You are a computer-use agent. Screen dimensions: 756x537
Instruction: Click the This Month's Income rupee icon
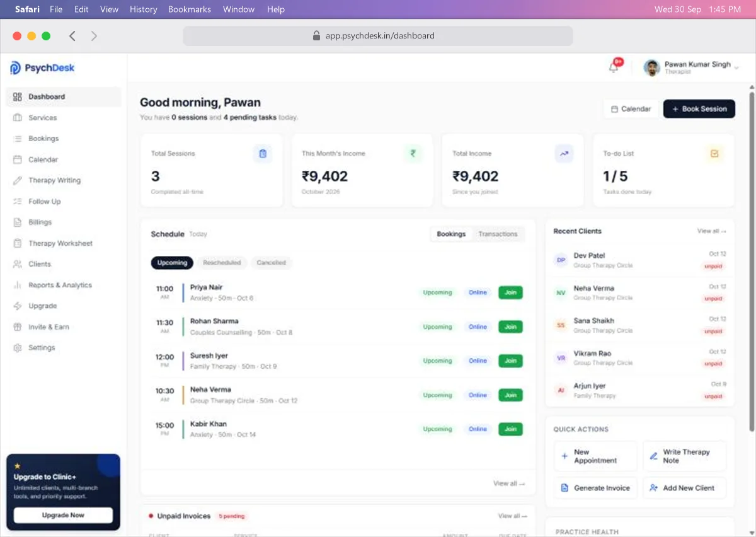(413, 153)
